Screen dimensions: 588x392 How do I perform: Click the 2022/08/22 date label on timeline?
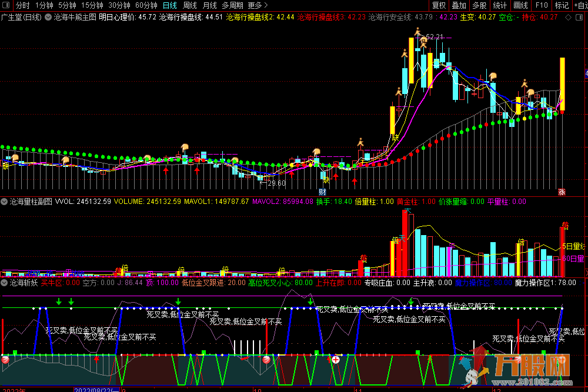point(96,390)
